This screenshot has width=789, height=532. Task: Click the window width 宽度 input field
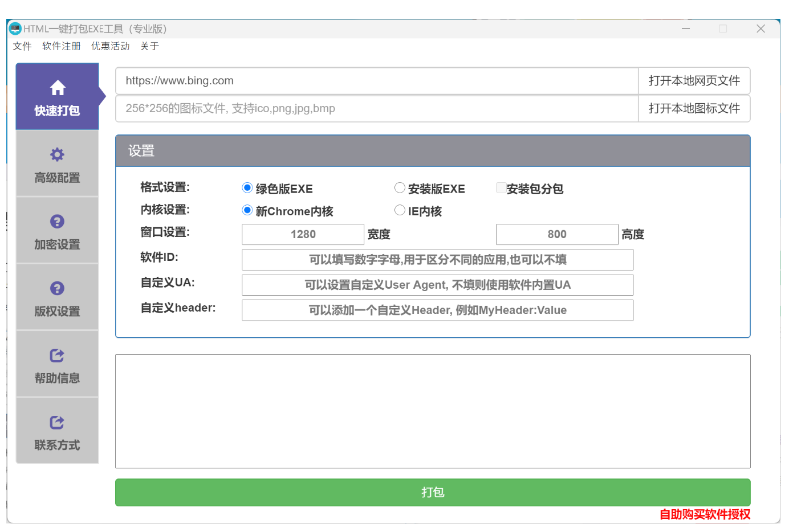pyautogui.click(x=303, y=234)
